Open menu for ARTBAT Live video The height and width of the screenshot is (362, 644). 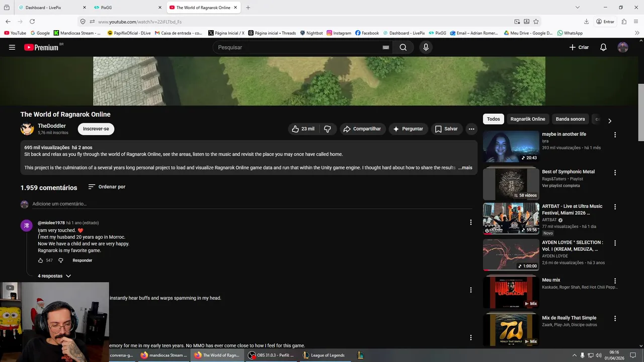click(615, 207)
